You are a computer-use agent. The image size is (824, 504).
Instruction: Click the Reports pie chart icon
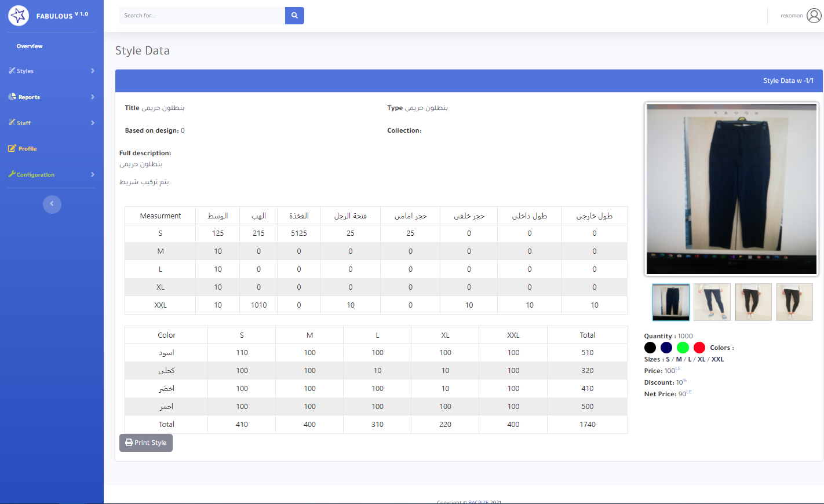tap(12, 97)
